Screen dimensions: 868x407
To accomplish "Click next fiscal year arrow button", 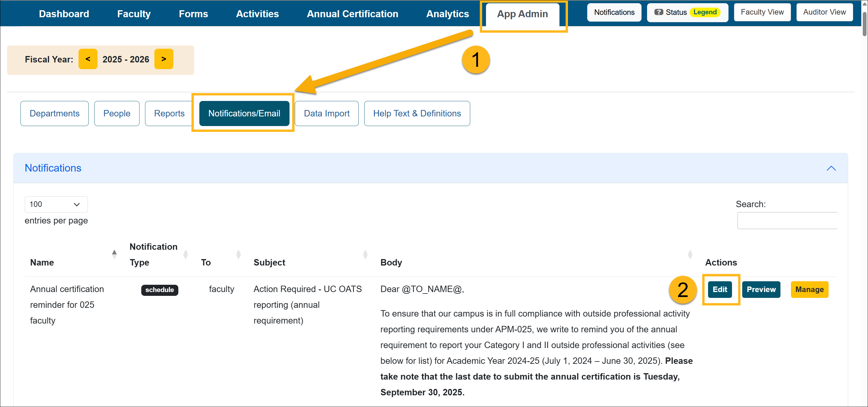I will [x=164, y=59].
